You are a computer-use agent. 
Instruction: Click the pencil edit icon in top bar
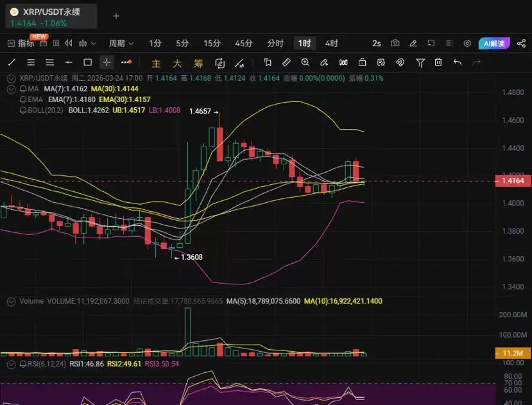pyautogui.click(x=413, y=44)
